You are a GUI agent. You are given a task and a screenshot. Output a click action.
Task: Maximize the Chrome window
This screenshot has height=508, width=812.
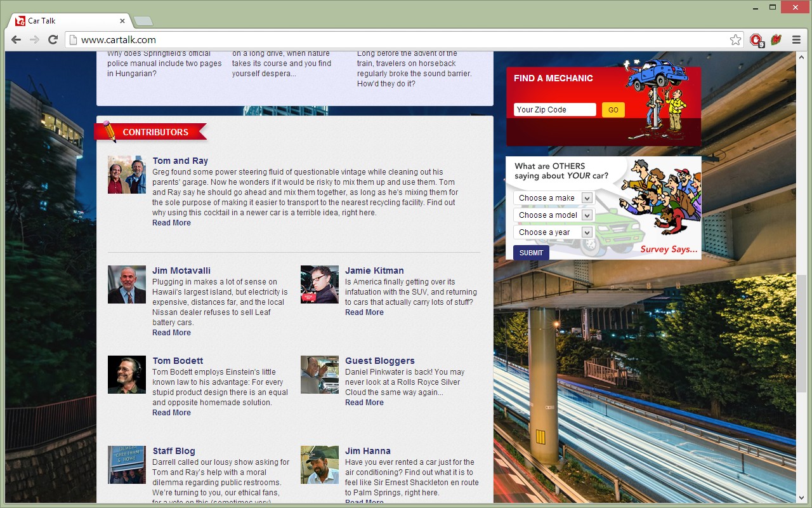tap(773, 7)
